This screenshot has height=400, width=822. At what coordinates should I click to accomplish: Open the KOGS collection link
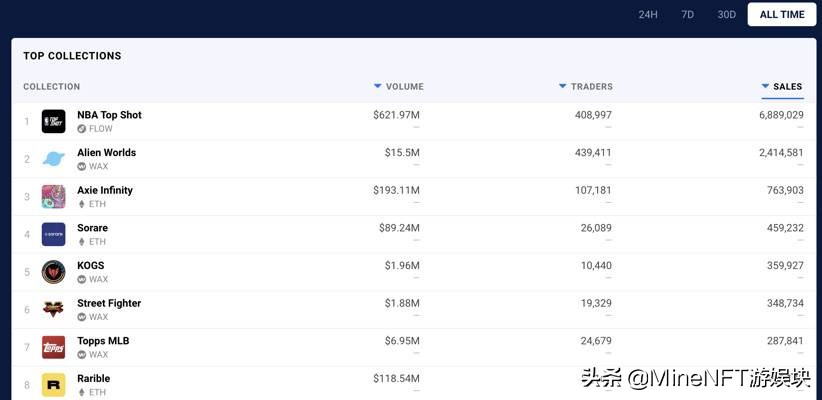tap(91, 266)
